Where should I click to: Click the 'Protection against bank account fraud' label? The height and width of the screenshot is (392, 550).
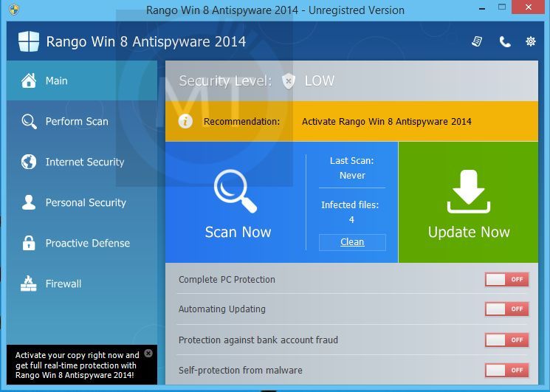258,340
